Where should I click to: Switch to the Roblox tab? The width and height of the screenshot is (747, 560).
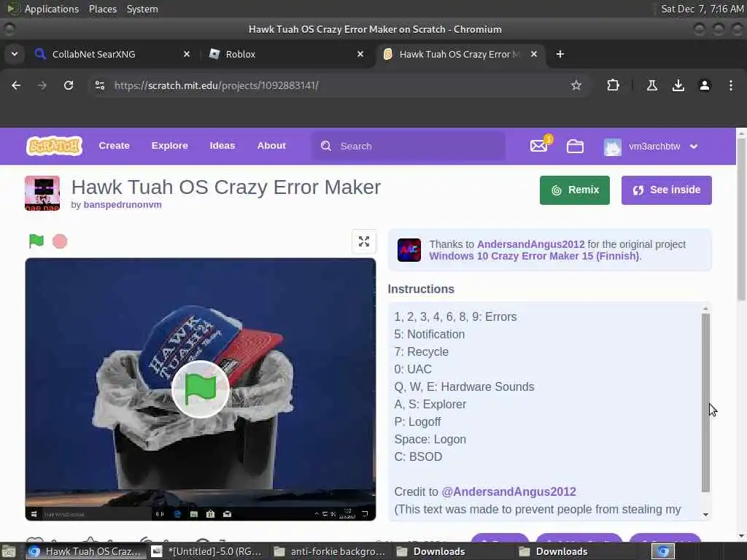[x=286, y=54]
